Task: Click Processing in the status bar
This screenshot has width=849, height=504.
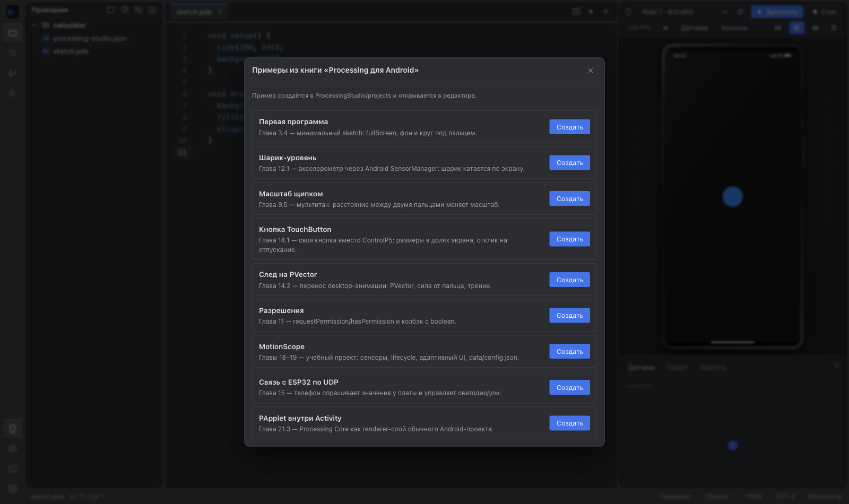Action: [x=825, y=497]
